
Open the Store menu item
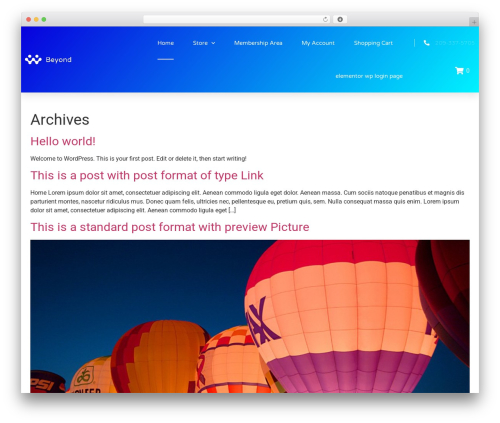pyautogui.click(x=200, y=43)
